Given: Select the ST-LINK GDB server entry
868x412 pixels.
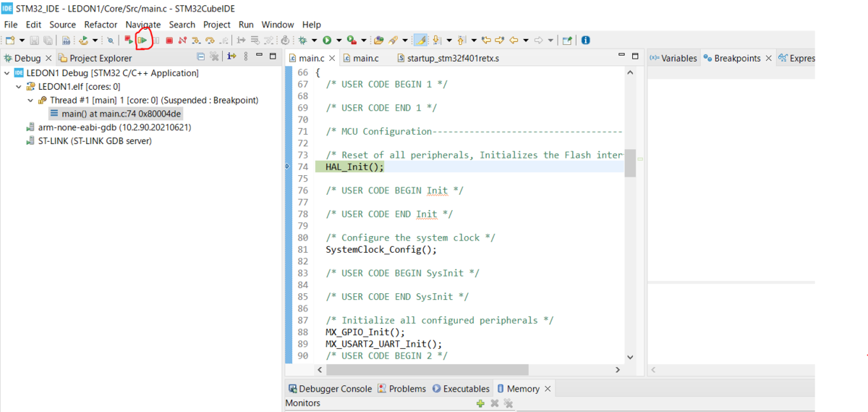Looking at the screenshot, I should [88, 141].
